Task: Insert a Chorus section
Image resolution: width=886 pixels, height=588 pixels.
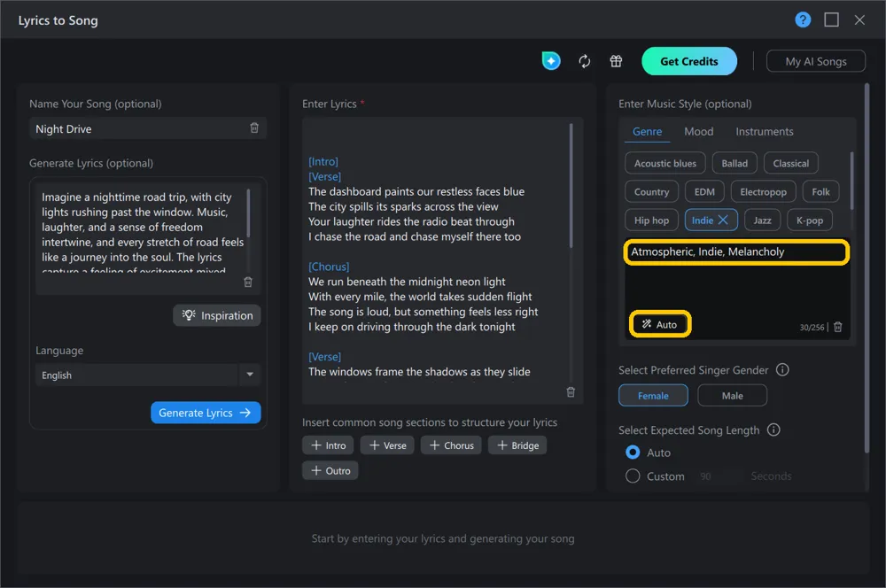Action: coord(451,445)
